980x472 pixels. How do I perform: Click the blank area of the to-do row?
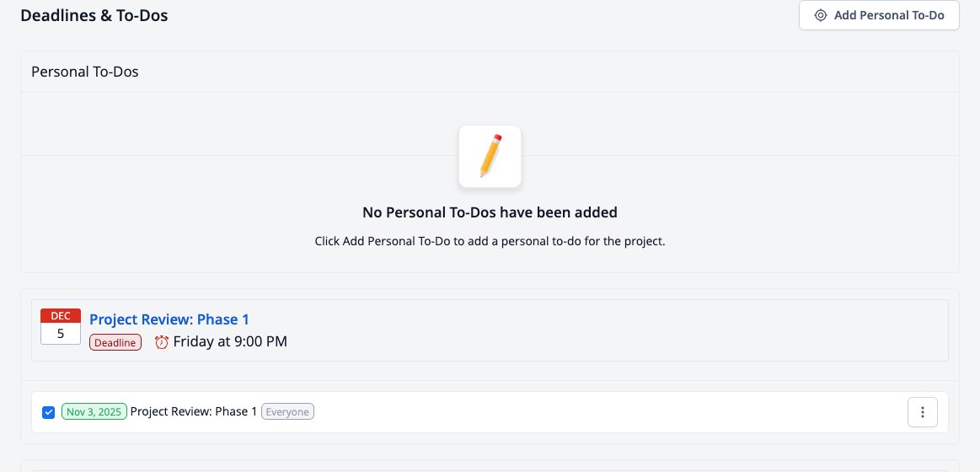point(609,412)
